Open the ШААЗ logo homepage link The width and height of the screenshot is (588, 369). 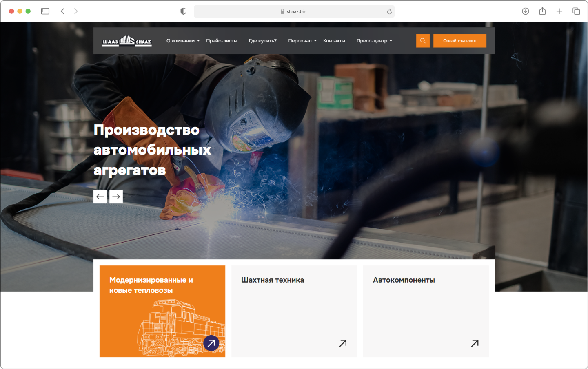tap(127, 41)
